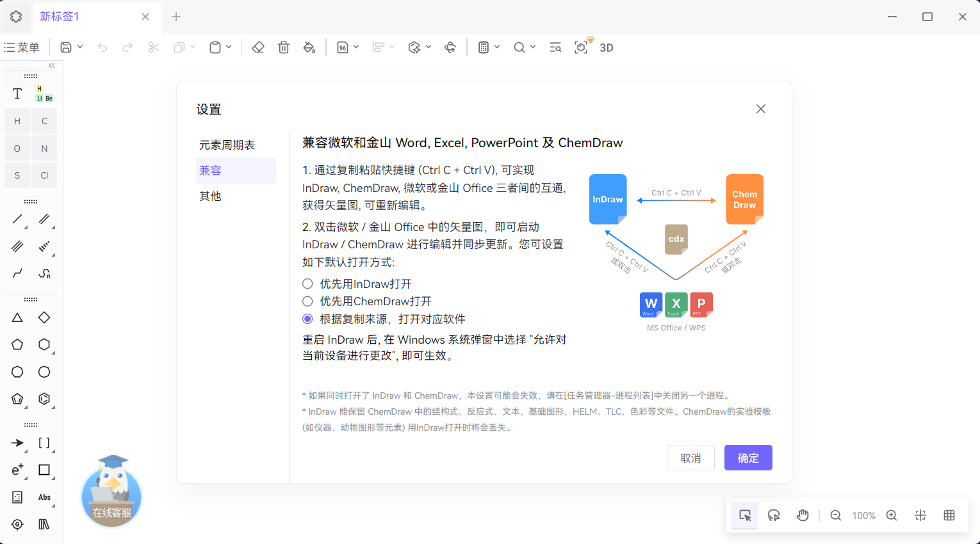Expand the Search dropdown arrow
Viewport: 980px width, 544px height.
point(533,47)
